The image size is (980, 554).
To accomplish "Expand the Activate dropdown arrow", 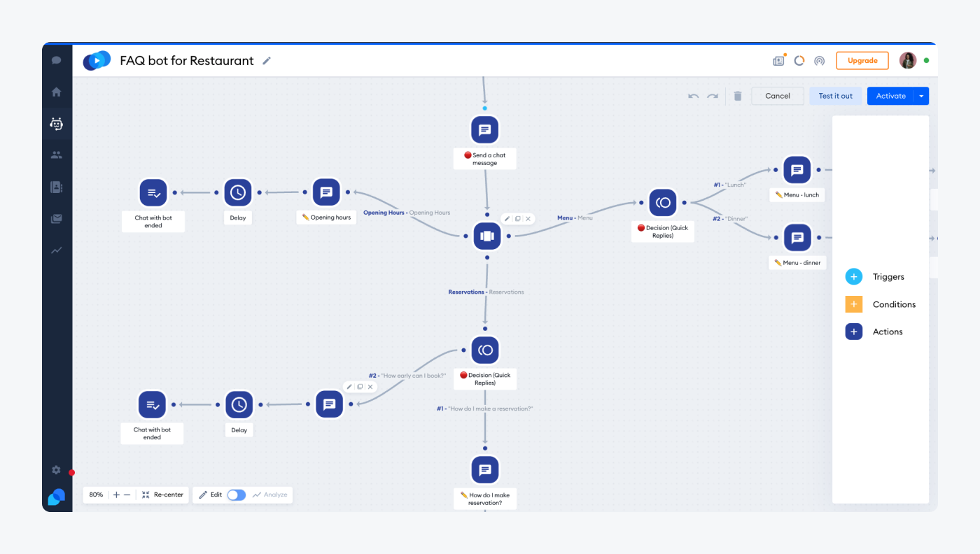I will tap(921, 97).
